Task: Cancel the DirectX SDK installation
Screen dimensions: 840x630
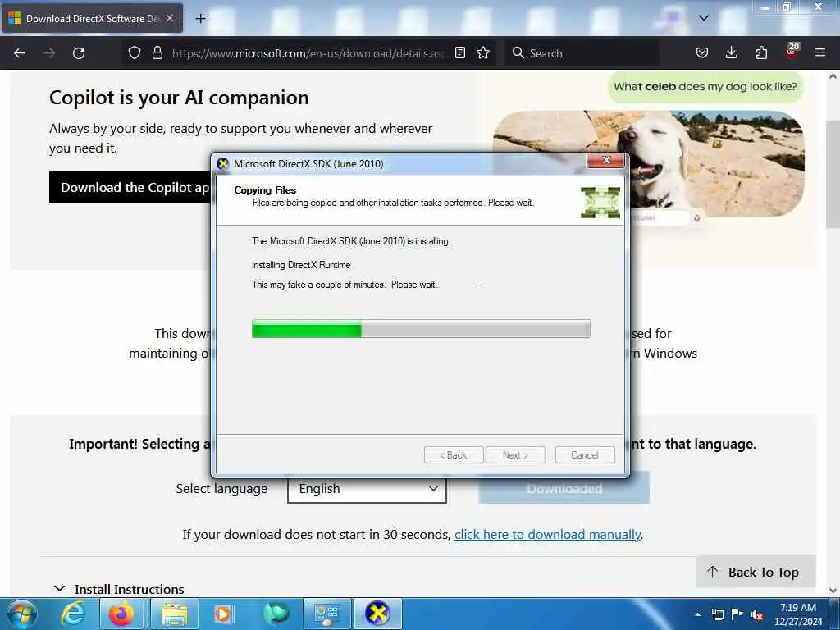Action: coord(585,454)
